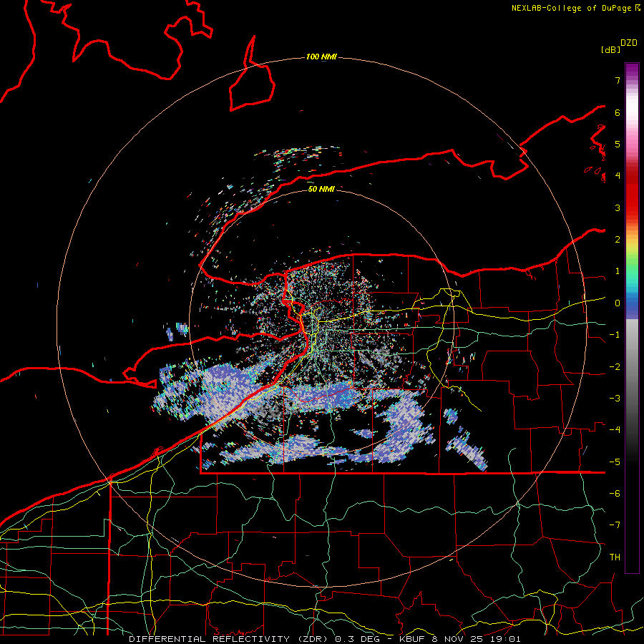Viewport: 644px width, 644px height.
Task: Click the legend label "4"
Action: coord(618,176)
